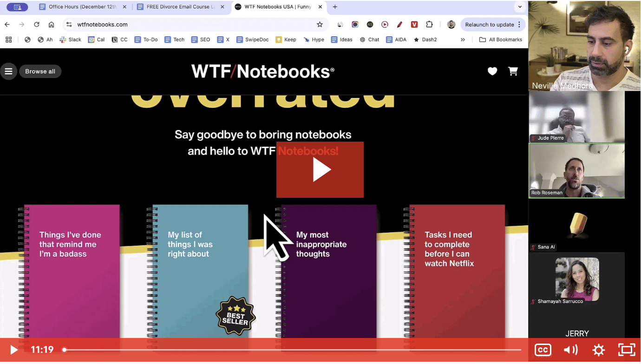Open the Cal bookmark

coord(97,39)
